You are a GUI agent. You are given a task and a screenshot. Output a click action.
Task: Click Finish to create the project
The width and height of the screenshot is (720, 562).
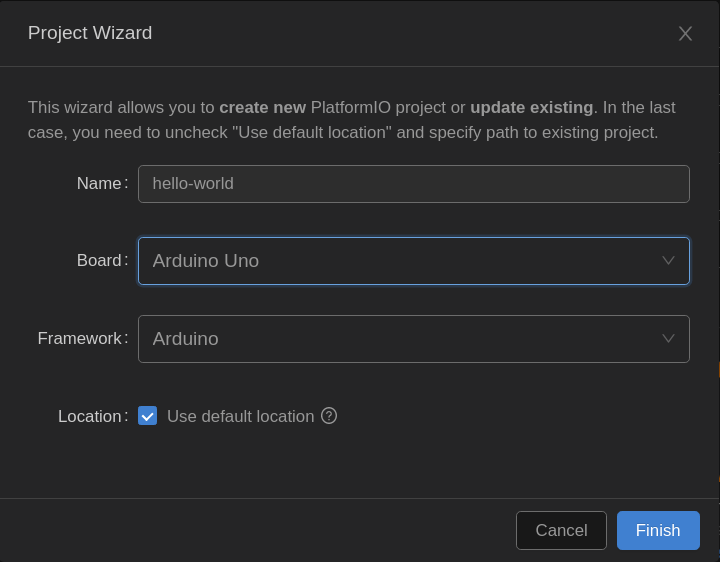[657, 530]
